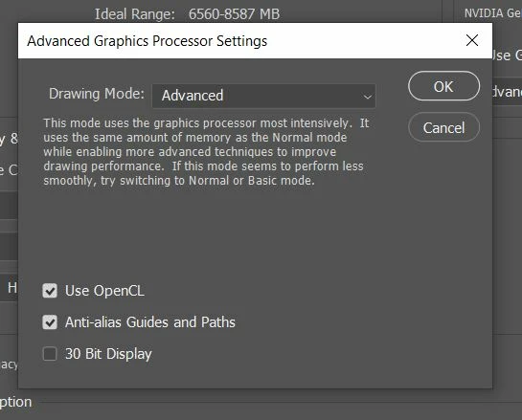Close the Advanced Graphics Processor Settings dialog
Screen dimensions: 522x420
[472, 40]
